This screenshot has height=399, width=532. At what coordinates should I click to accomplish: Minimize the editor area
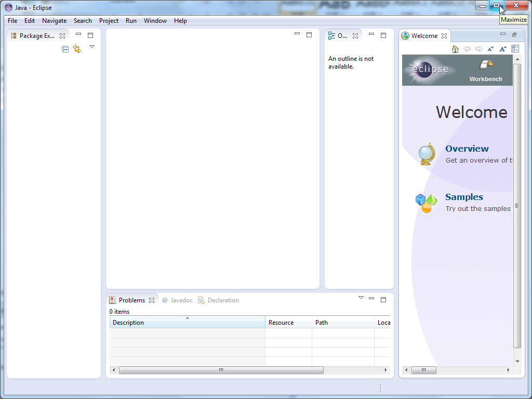(x=297, y=34)
